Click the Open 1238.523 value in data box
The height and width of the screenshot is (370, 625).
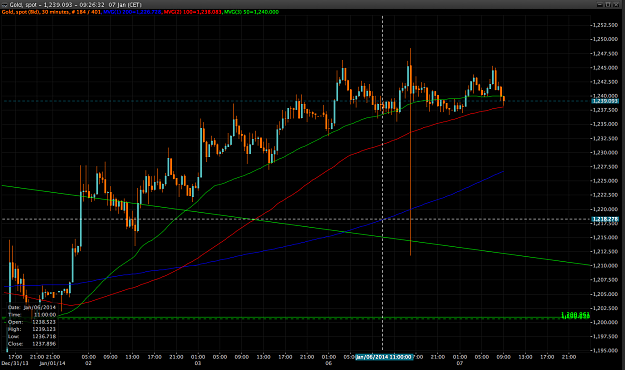44,322
